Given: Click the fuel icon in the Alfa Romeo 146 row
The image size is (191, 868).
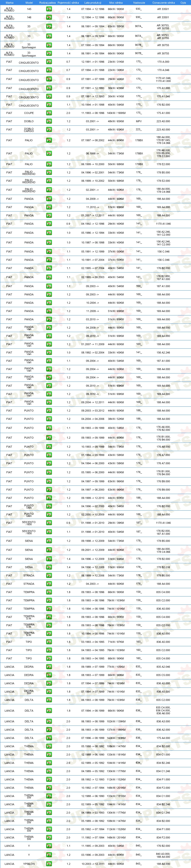Looking at the screenshot, I should coord(49,17).
